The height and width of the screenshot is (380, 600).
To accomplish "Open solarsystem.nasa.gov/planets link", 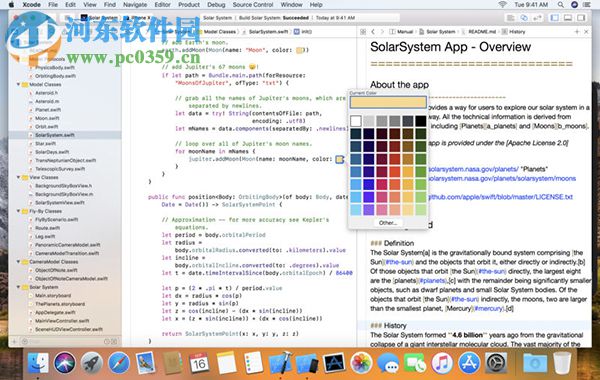I will (474, 169).
